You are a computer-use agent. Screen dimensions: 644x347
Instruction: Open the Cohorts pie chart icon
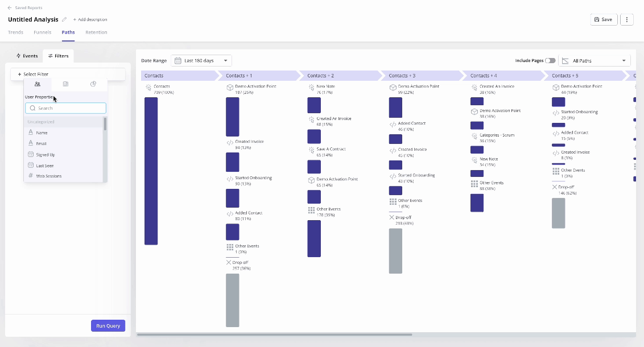point(93,84)
